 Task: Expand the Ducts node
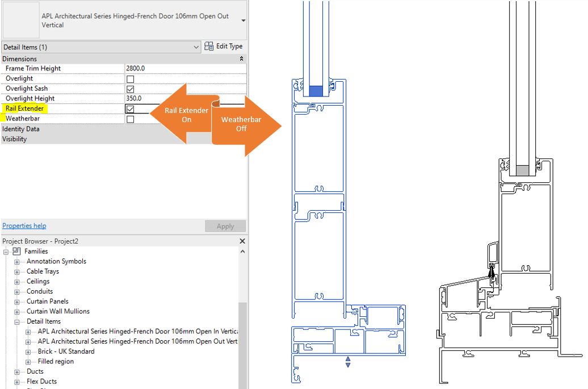click(17, 372)
